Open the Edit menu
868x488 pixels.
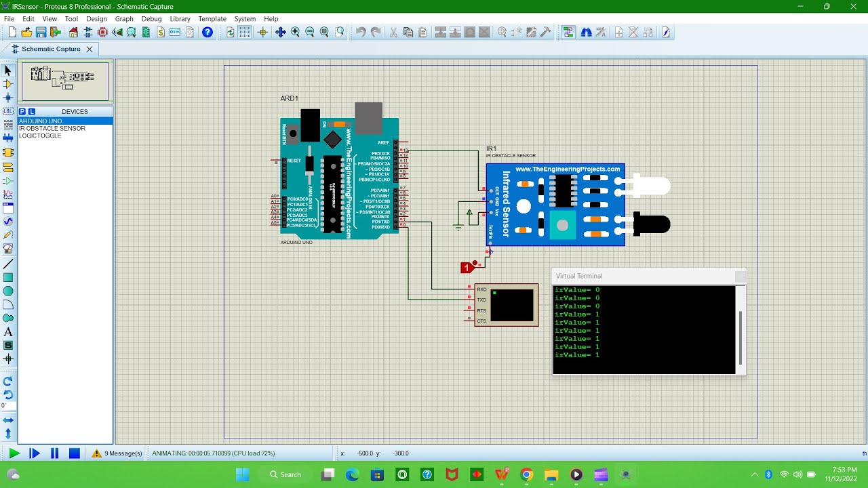coord(28,19)
